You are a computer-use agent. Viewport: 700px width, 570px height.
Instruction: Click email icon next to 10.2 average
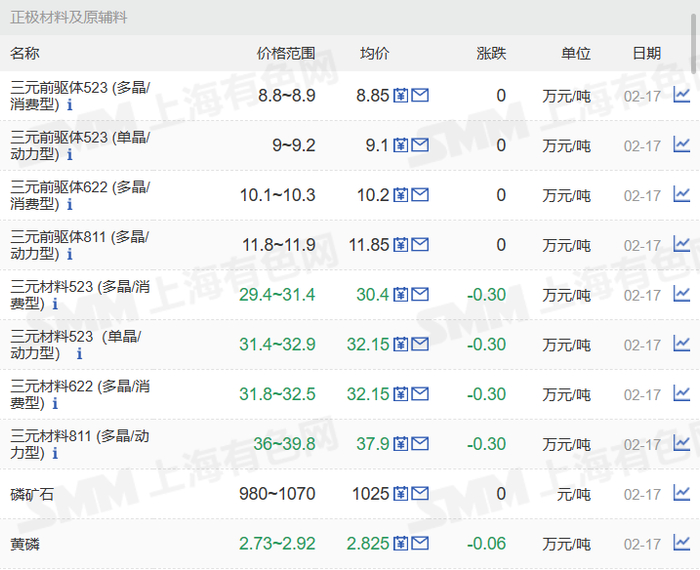pos(420,195)
